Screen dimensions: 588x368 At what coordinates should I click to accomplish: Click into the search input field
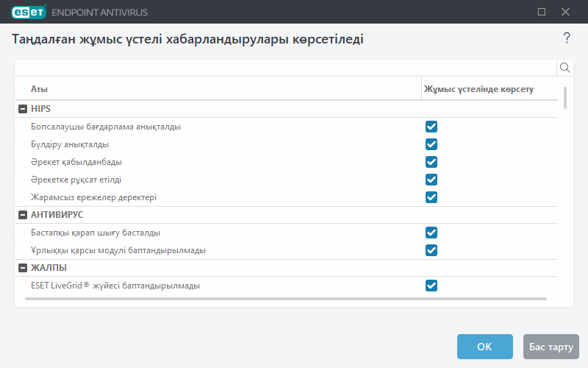coord(285,68)
